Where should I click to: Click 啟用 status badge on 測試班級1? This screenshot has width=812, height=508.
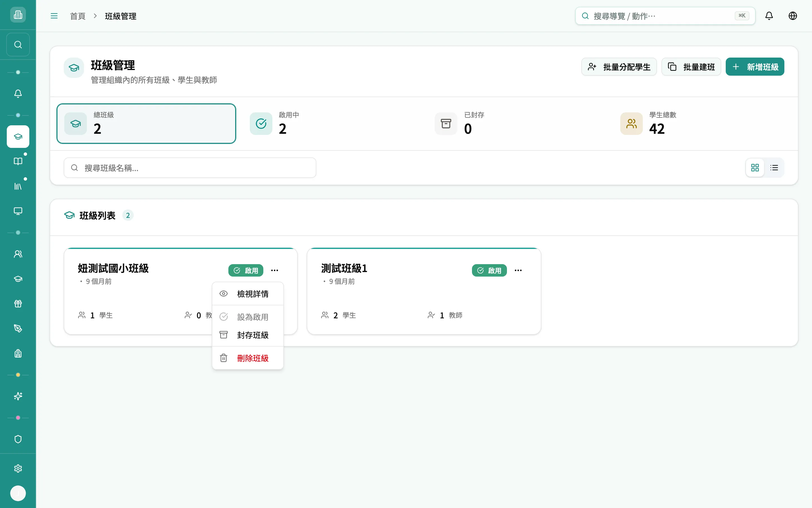click(489, 270)
